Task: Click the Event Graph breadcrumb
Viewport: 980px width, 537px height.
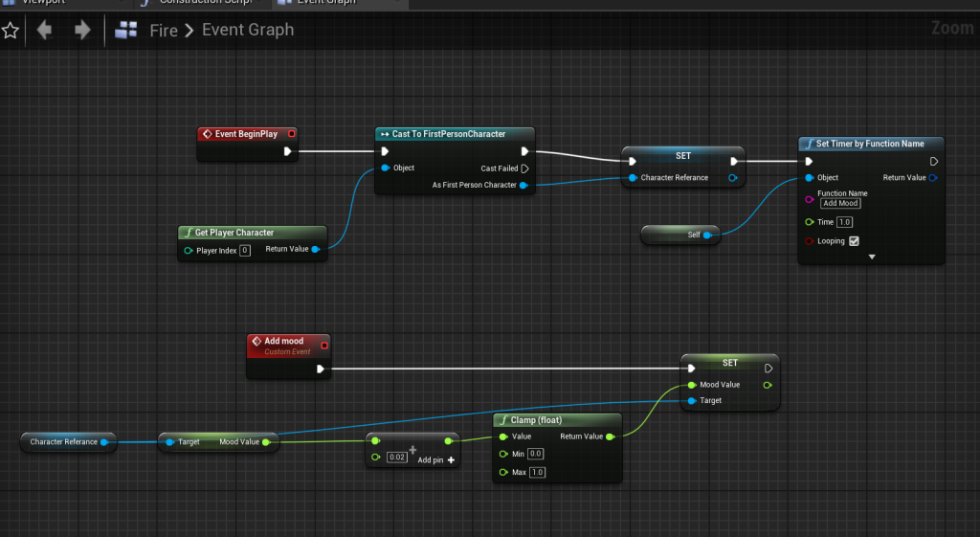Action: (248, 30)
